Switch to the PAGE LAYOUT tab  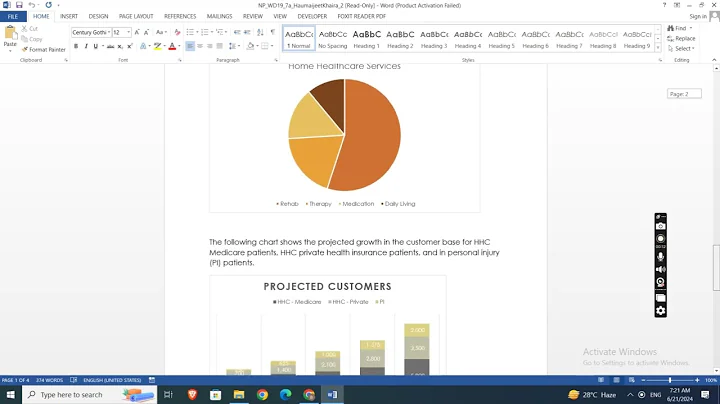(136, 17)
